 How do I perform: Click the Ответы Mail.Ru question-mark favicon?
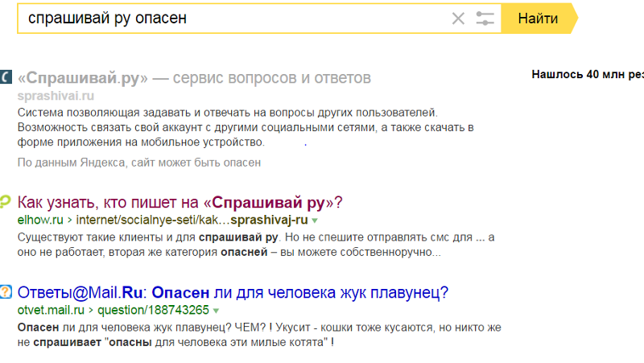(x=6, y=291)
